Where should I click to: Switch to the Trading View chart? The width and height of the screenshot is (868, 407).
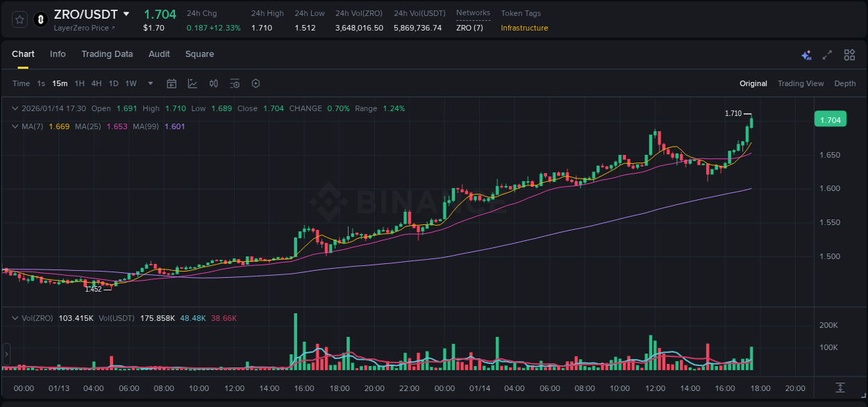pyautogui.click(x=801, y=83)
